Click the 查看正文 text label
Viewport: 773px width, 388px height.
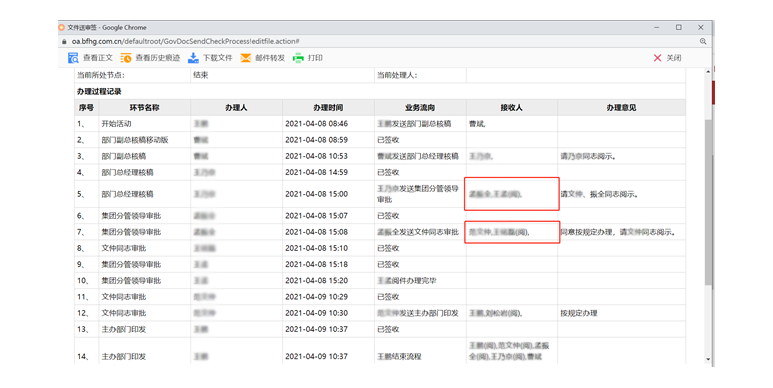click(x=98, y=58)
